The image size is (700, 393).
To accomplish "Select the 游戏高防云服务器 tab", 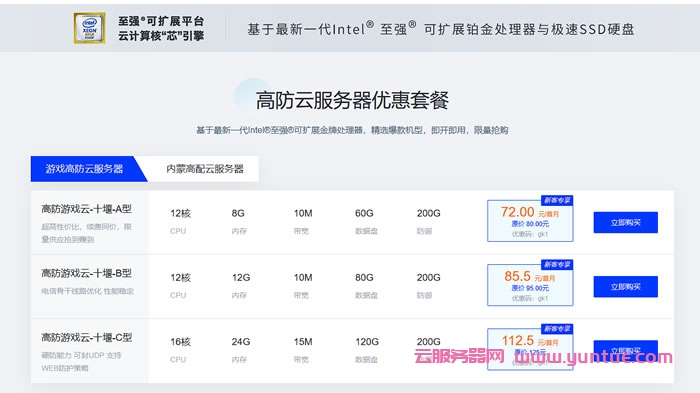I will click(x=85, y=169).
